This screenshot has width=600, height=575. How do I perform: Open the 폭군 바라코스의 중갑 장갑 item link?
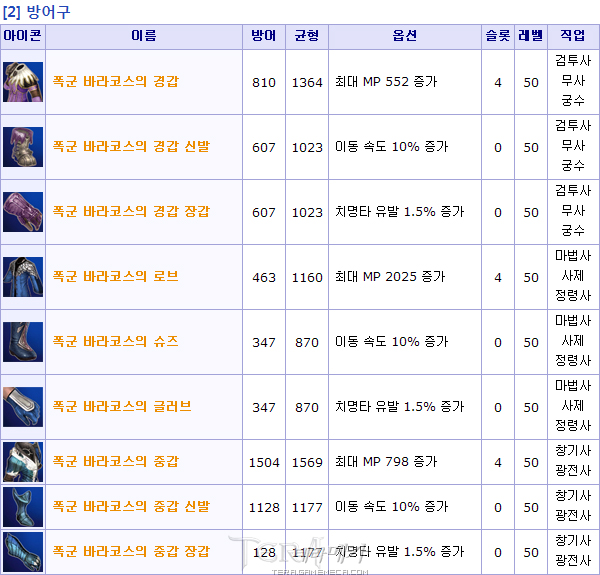(x=131, y=552)
